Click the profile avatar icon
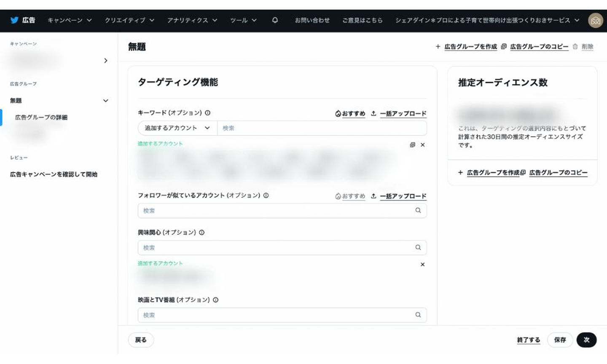Screen dimensions: 607x364 point(595,20)
